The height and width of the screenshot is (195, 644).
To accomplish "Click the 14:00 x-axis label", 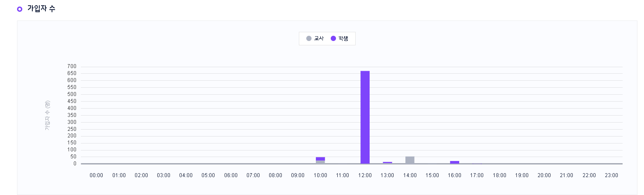I will [410, 175].
